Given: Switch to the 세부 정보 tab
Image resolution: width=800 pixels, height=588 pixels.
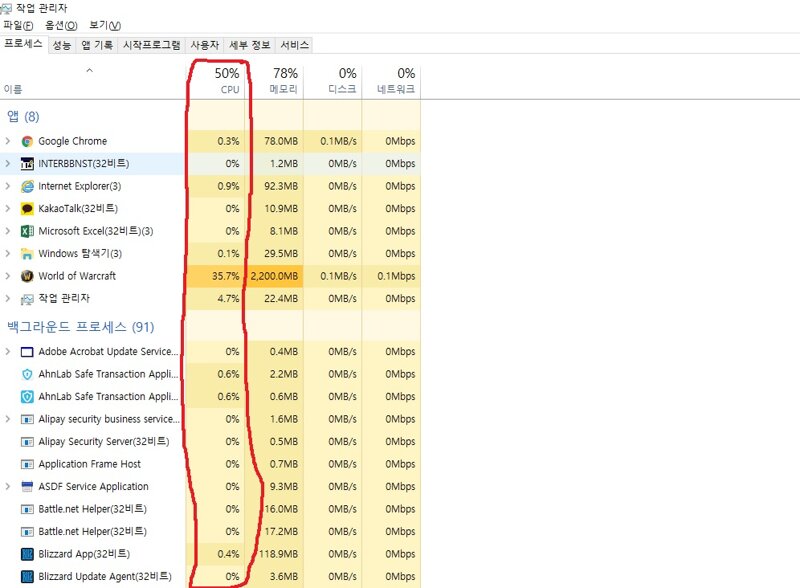Looking at the screenshot, I should click(249, 45).
